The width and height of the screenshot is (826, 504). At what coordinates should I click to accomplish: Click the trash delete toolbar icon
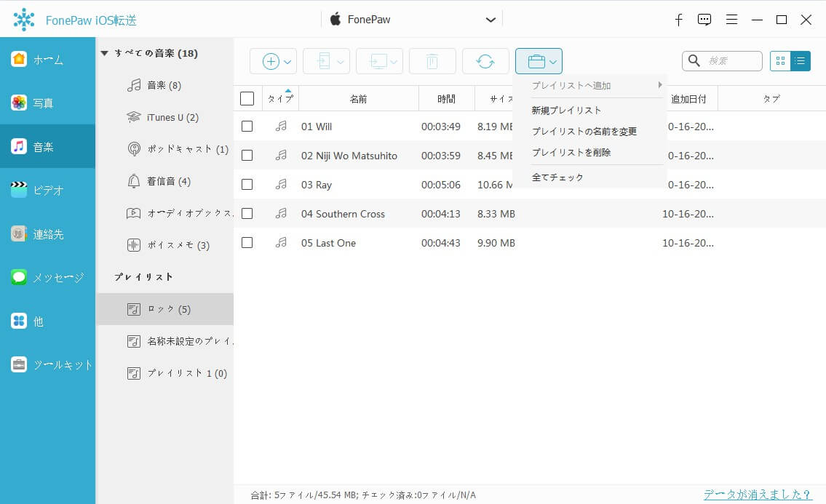point(432,61)
